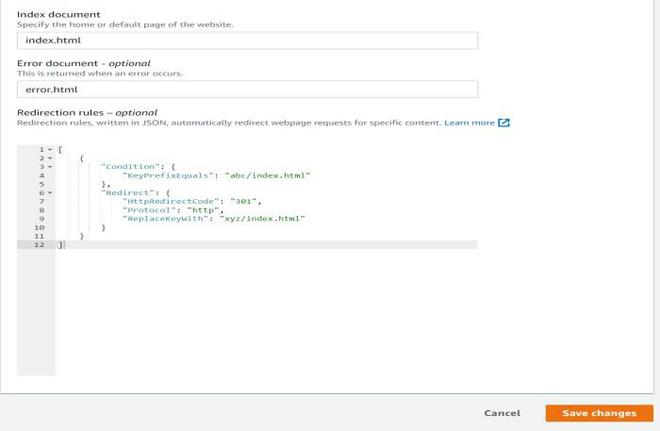
Task: Click the Error document input field
Action: [247, 89]
